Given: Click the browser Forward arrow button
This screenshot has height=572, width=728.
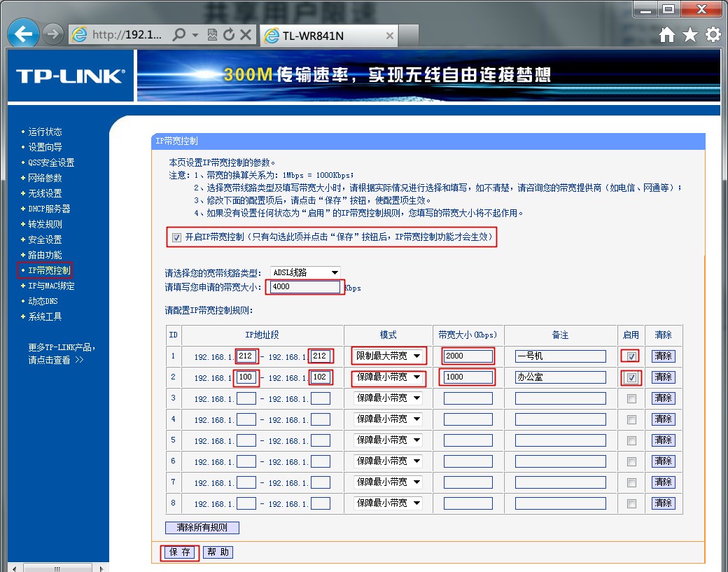Looking at the screenshot, I should point(53,34).
